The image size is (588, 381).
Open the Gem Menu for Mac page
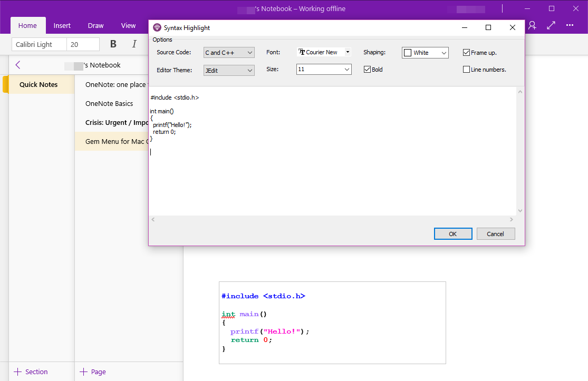[112, 141]
